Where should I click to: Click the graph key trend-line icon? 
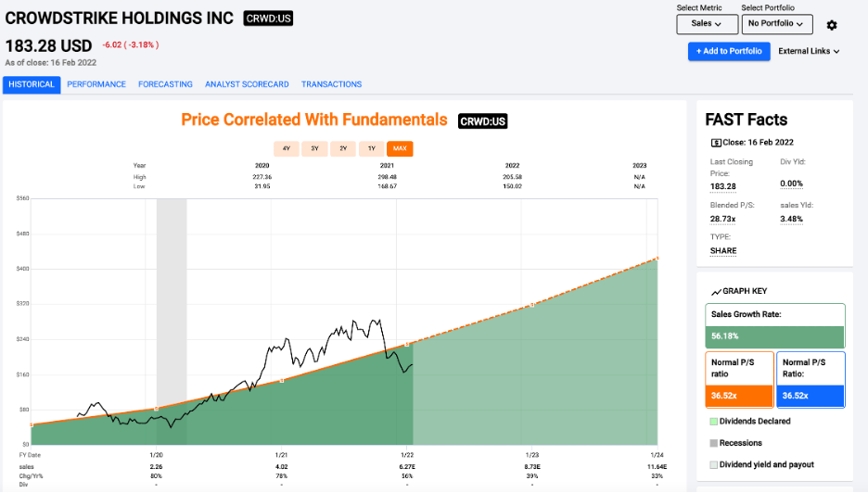pyautogui.click(x=716, y=292)
